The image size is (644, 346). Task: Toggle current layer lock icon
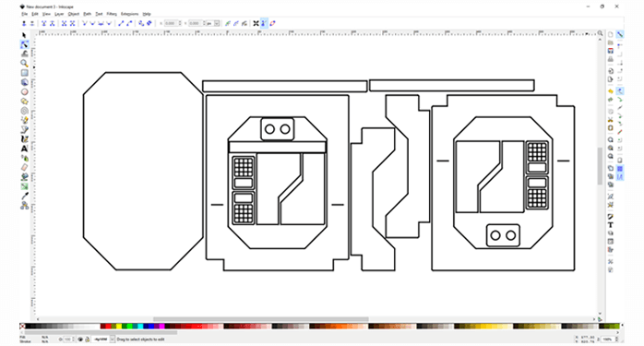pyautogui.click(x=87, y=340)
